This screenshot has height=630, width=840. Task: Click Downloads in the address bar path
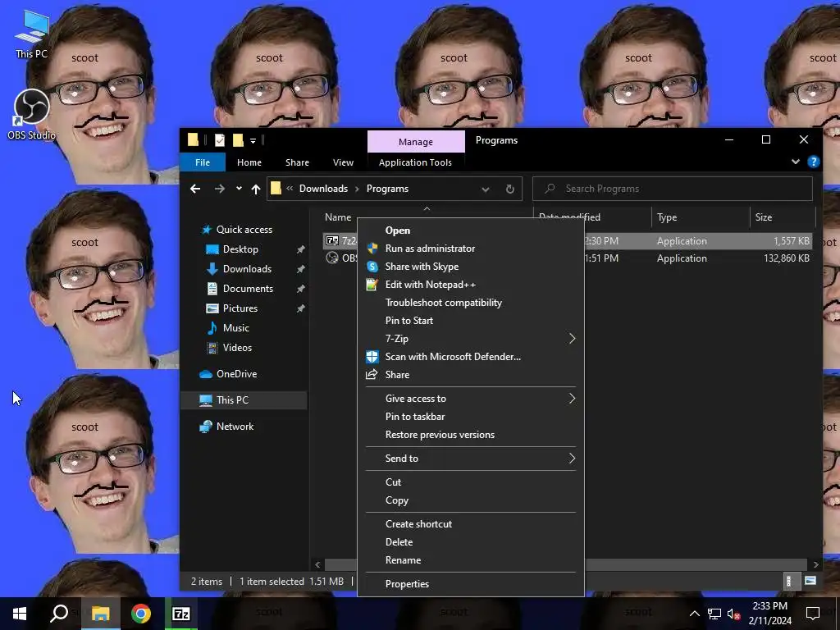[323, 189]
